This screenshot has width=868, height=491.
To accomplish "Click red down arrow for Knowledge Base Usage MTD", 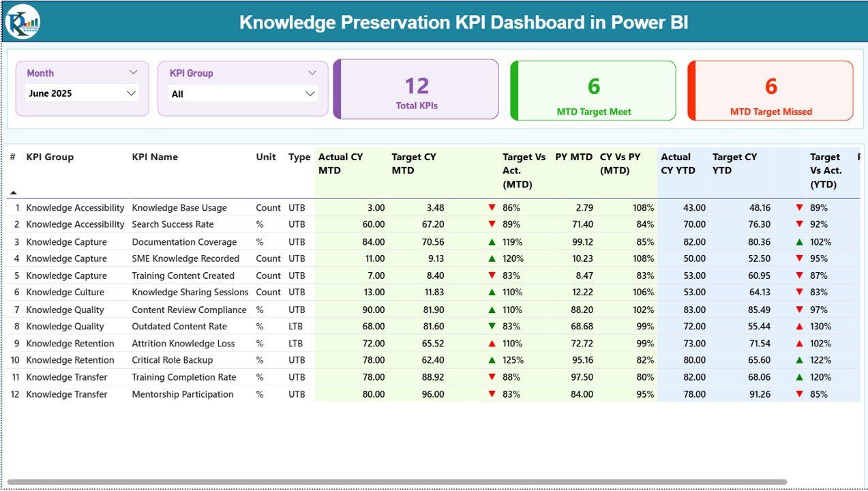I will pyautogui.click(x=492, y=207).
